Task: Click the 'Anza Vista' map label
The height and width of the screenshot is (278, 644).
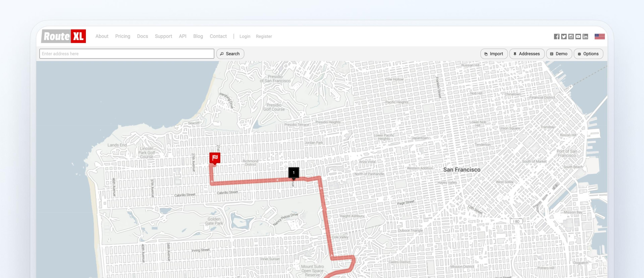Action: click(x=367, y=162)
